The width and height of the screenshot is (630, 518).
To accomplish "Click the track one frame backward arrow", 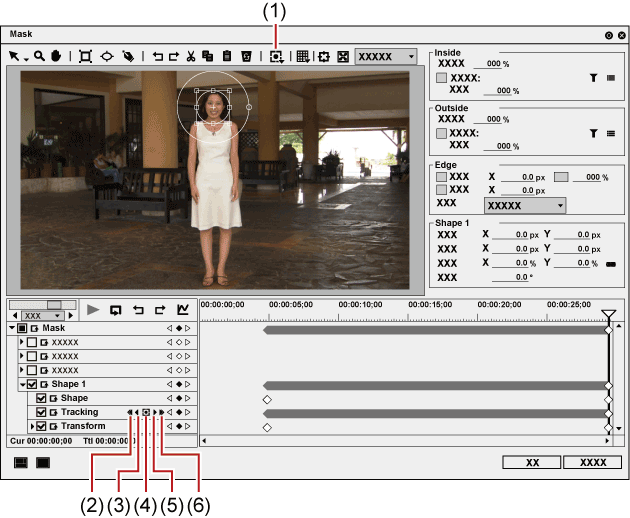I will coord(137,412).
